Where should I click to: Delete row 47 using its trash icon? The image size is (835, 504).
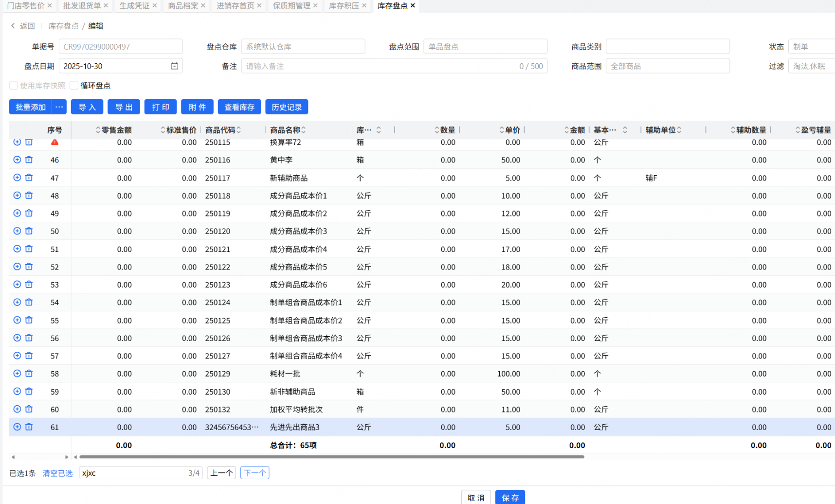[29, 178]
